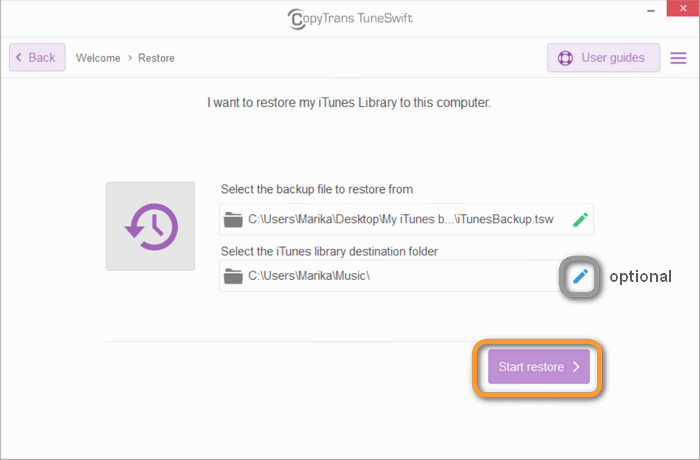Click the arrow chevron inside Start restore
Screen dimensions: 700x460
pyautogui.click(x=576, y=367)
